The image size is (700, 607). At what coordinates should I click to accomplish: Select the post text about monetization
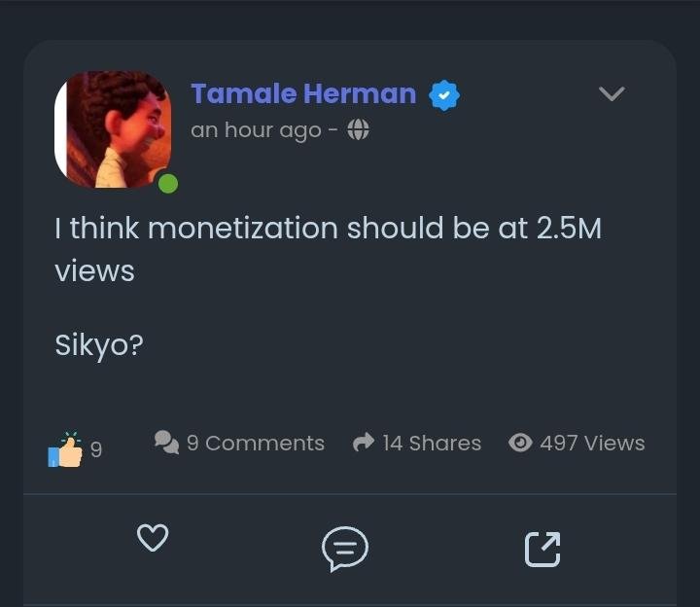(329, 249)
